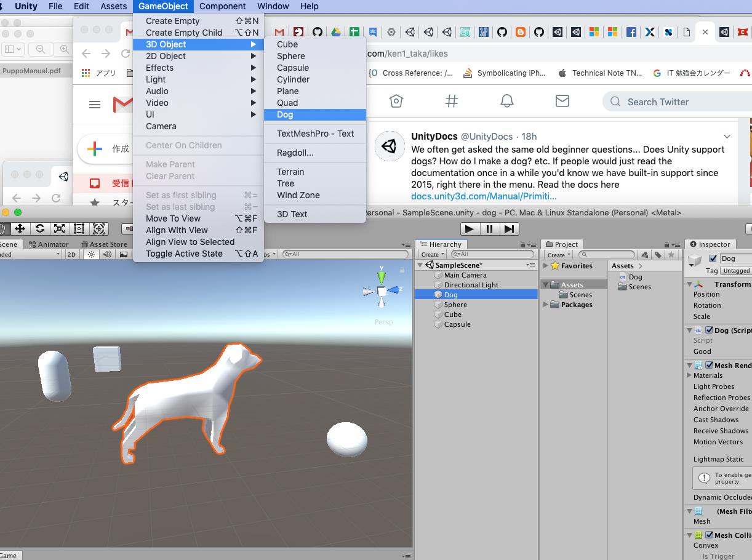
Task: Open the Component menu
Action: pos(222,6)
